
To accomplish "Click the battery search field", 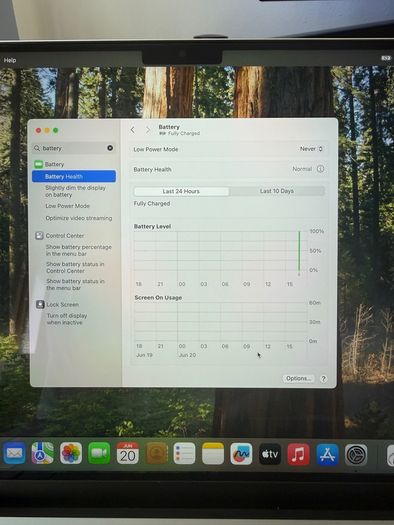I will (x=74, y=148).
